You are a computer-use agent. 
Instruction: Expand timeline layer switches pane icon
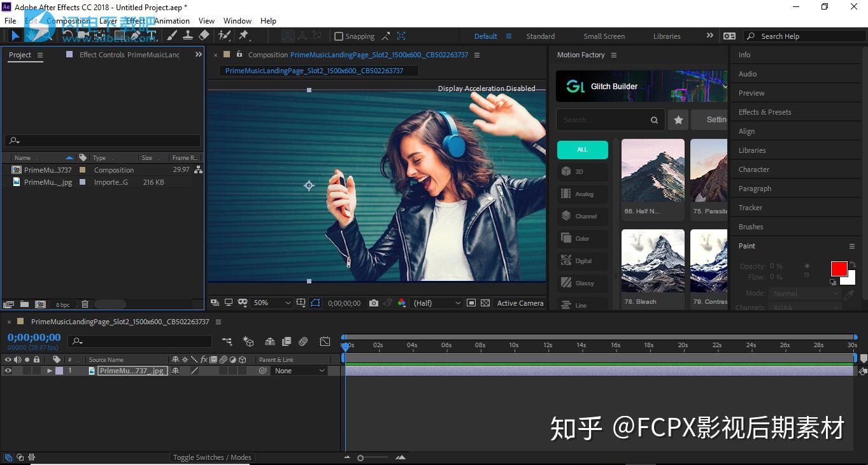[x=8, y=457]
